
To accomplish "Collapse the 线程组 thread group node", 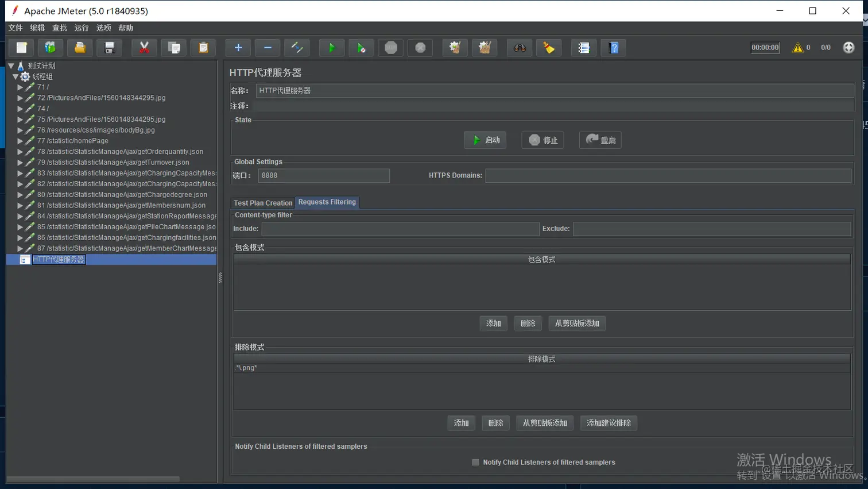I will pyautogui.click(x=15, y=76).
